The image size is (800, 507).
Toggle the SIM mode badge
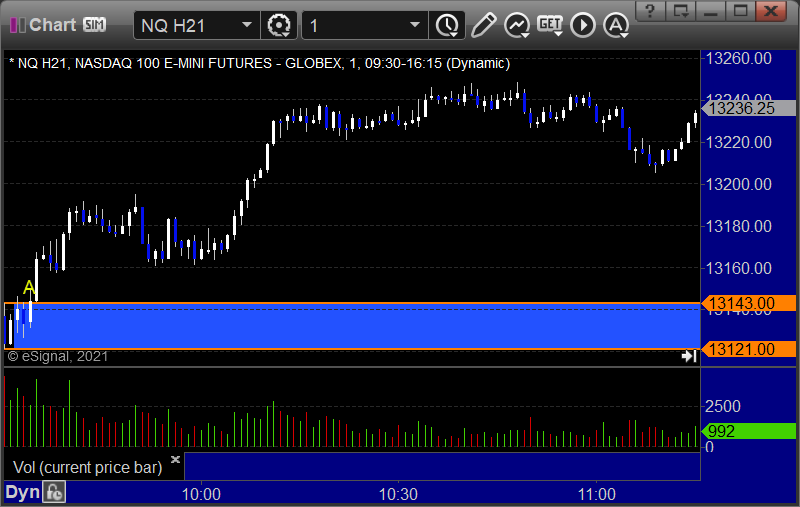94,24
